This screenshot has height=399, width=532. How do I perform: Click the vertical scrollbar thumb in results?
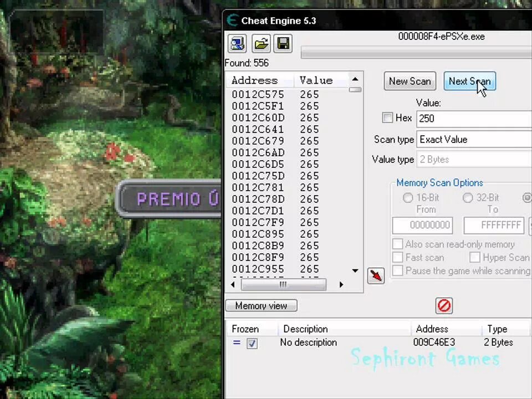355,90
